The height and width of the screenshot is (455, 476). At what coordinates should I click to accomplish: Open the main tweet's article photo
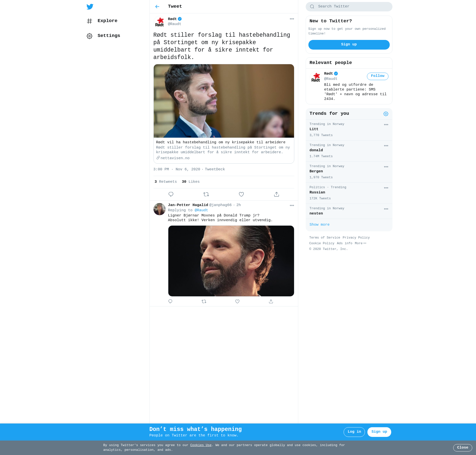click(x=224, y=101)
